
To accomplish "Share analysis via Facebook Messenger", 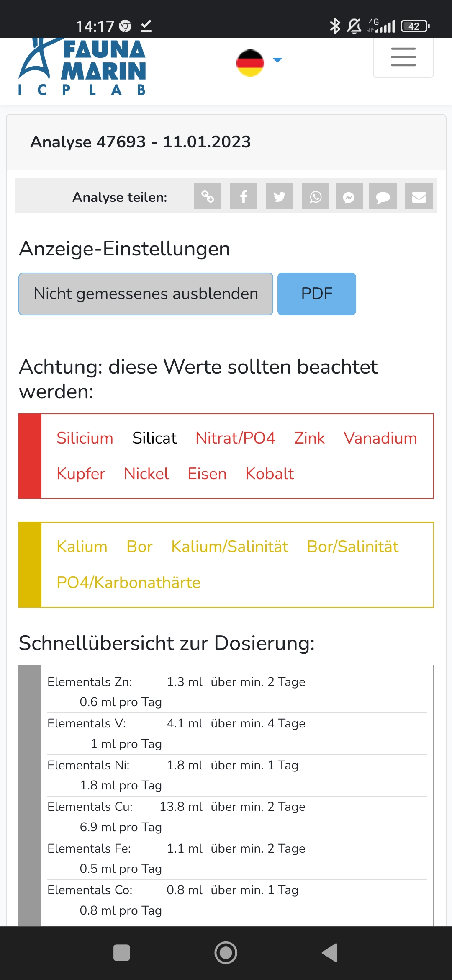I will pos(349,196).
